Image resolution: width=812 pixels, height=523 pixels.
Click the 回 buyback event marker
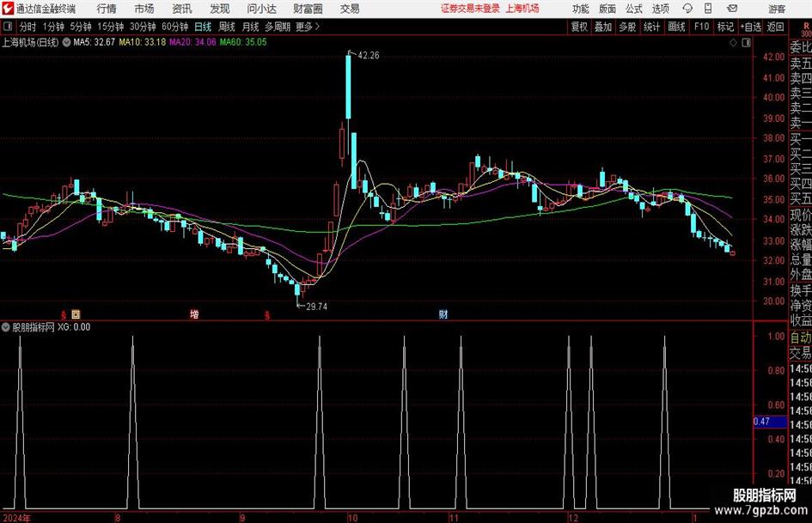coord(76,314)
